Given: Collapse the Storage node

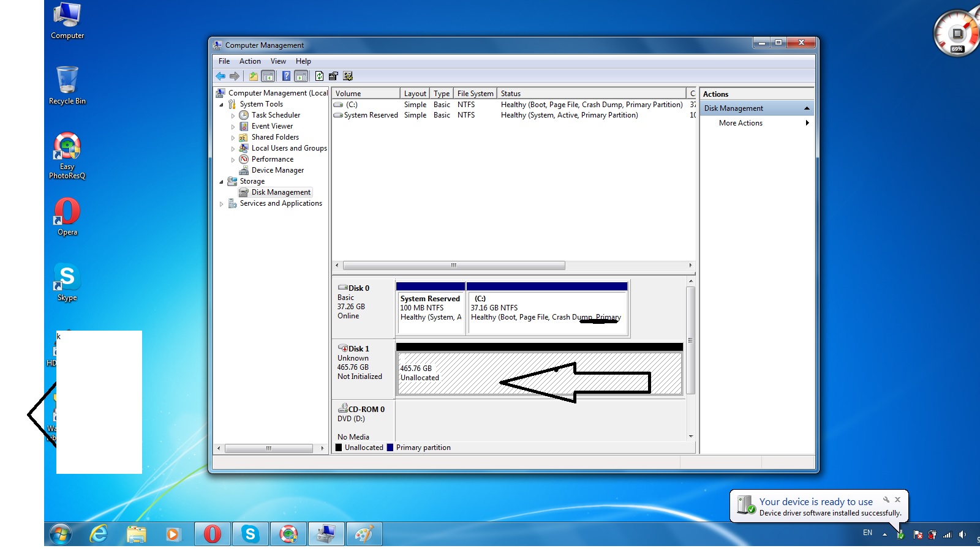Looking at the screenshot, I should click(222, 182).
